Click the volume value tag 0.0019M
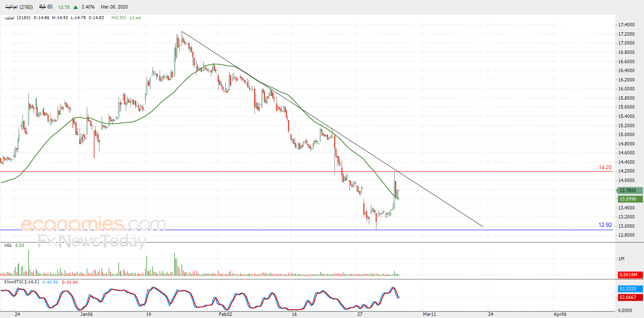644x318 pixels. (x=630, y=275)
